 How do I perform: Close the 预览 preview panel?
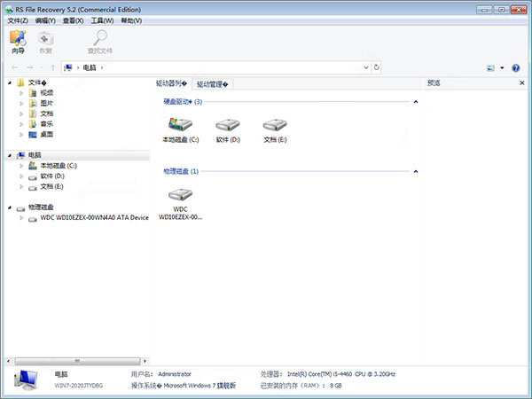pyautogui.click(x=522, y=82)
